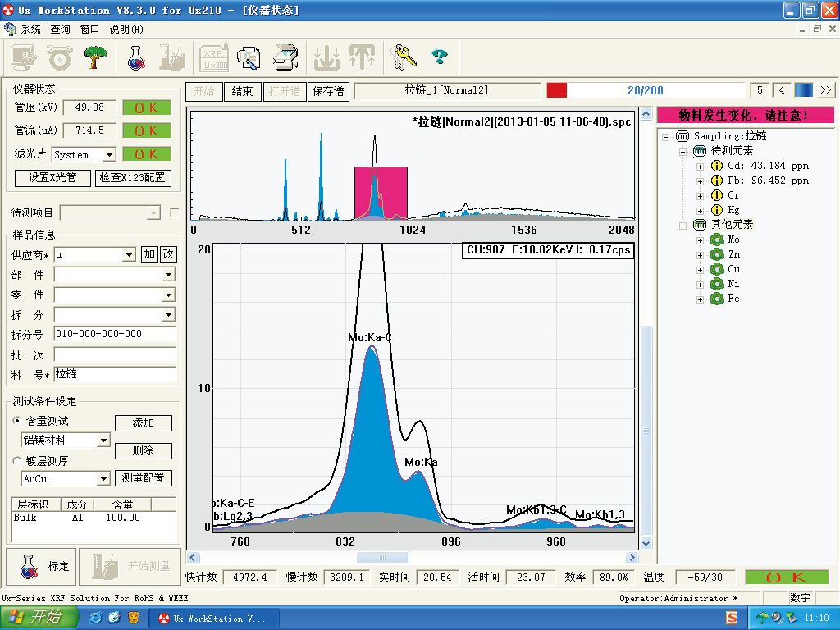
Task: Select the 镀层测厚 radio button
Action: coord(17,460)
